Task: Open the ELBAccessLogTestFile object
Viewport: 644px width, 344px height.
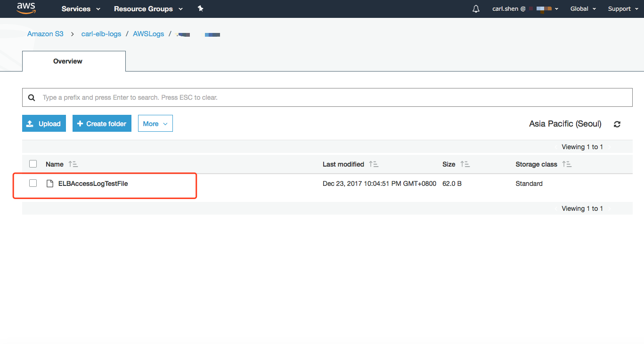Action: [93, 184]
